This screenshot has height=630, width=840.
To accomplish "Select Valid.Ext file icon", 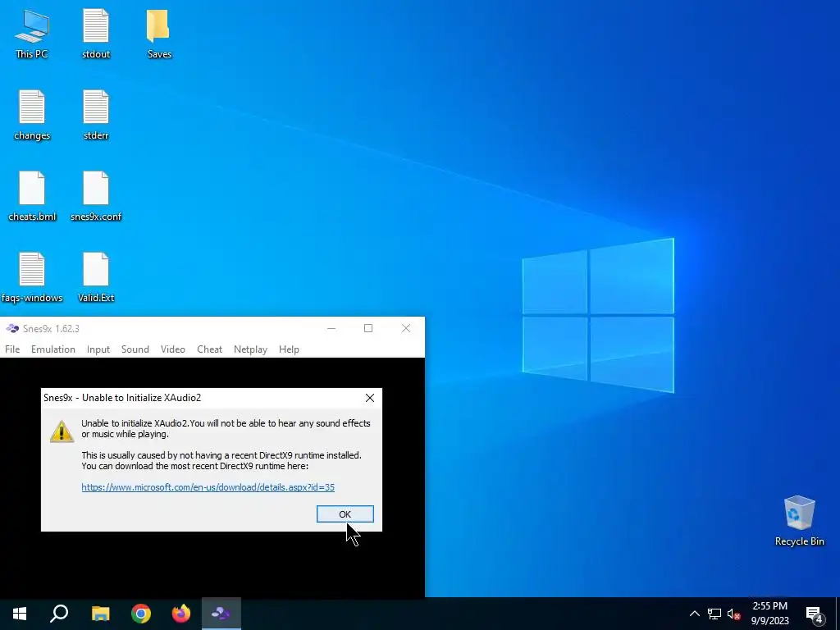I will point(96,277).
